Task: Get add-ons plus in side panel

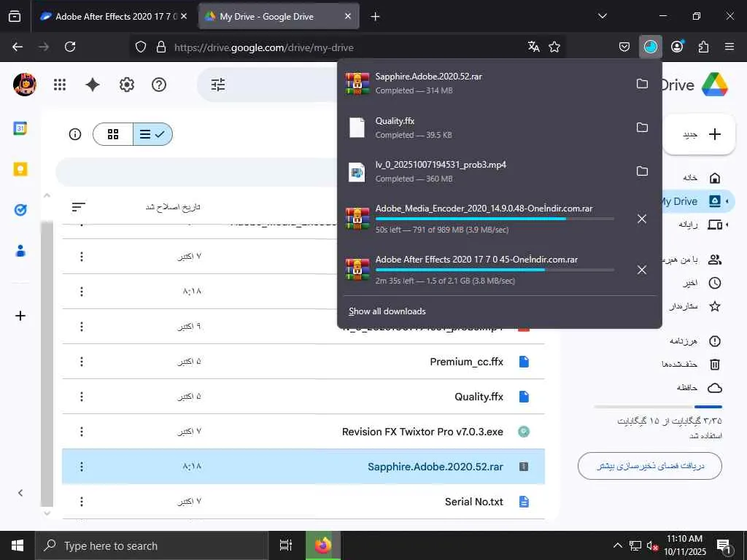Action: pos(20,316)
